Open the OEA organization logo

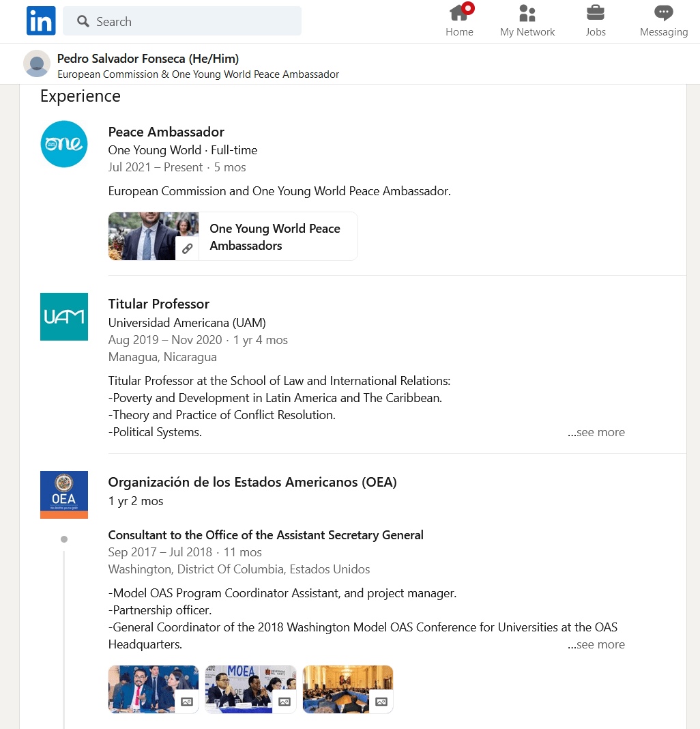coord(64,495)
